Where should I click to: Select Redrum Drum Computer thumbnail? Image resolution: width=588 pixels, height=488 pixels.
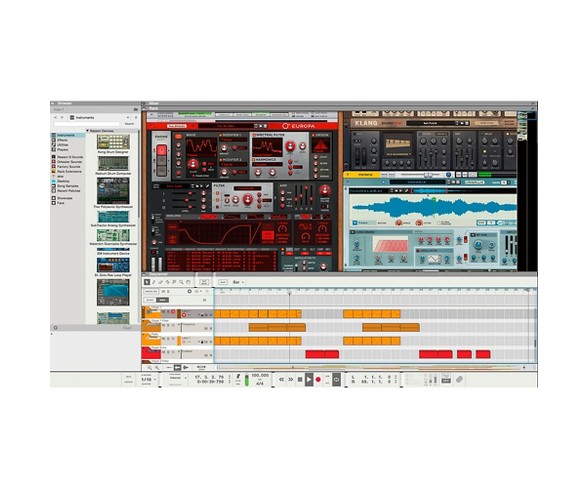[113, 164]
